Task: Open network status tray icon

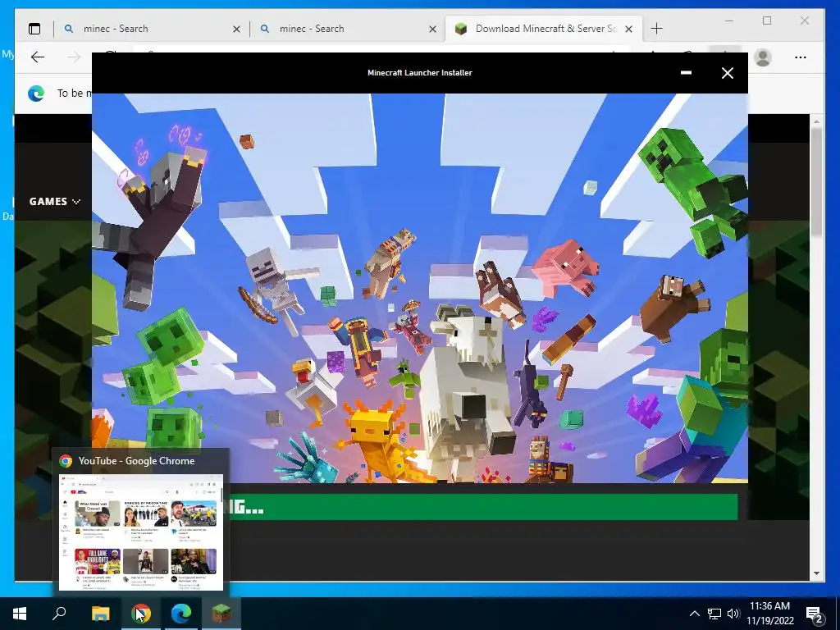Action: (x=714, y=614)
